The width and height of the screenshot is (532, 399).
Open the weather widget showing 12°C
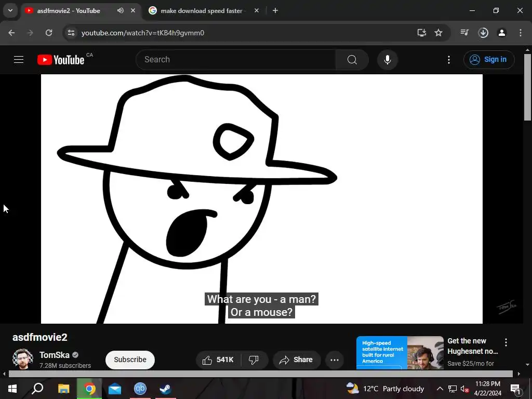coord(385,389)
